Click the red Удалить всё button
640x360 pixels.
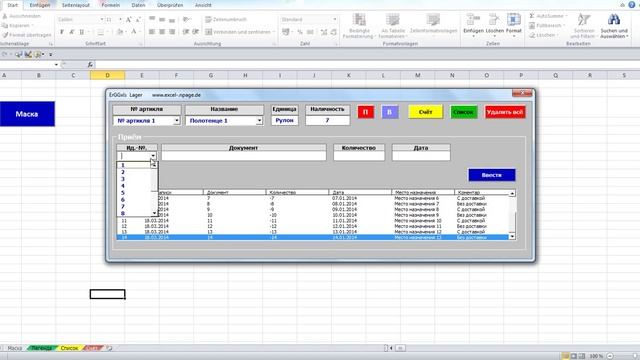click(x=505, y=112)
